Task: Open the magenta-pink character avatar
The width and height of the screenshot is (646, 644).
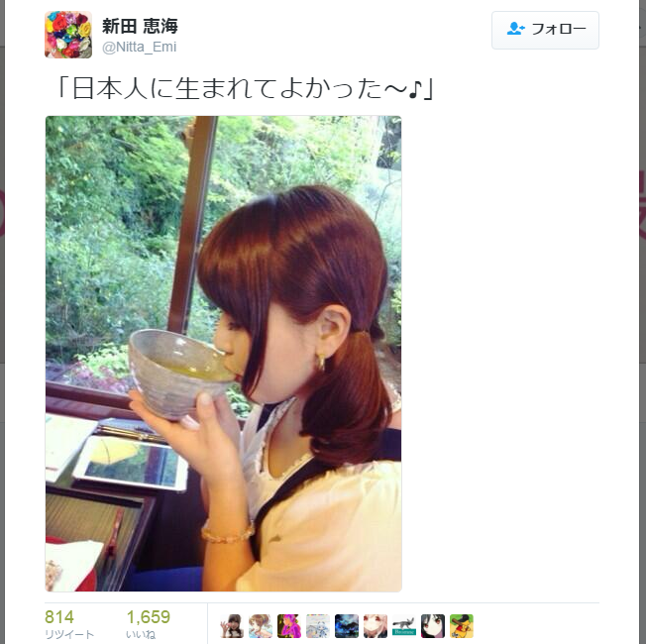Action: coord(289,626)
